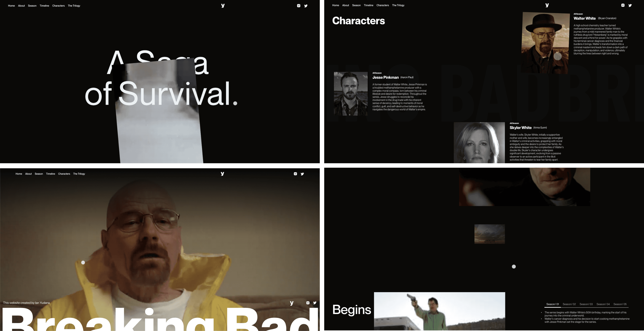
Task: Open About in the Characters page navigation
Action: [346, 5]
